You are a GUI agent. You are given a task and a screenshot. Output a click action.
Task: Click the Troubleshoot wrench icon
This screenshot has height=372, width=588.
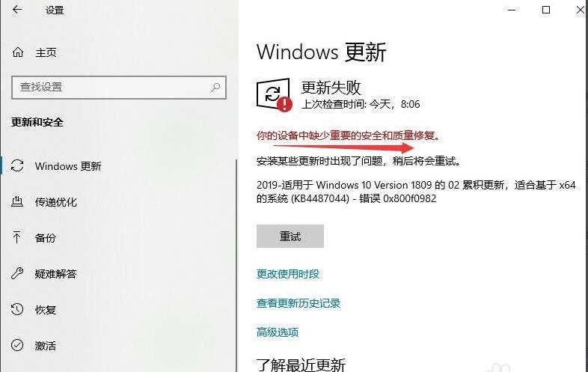(x=17, y=273)
